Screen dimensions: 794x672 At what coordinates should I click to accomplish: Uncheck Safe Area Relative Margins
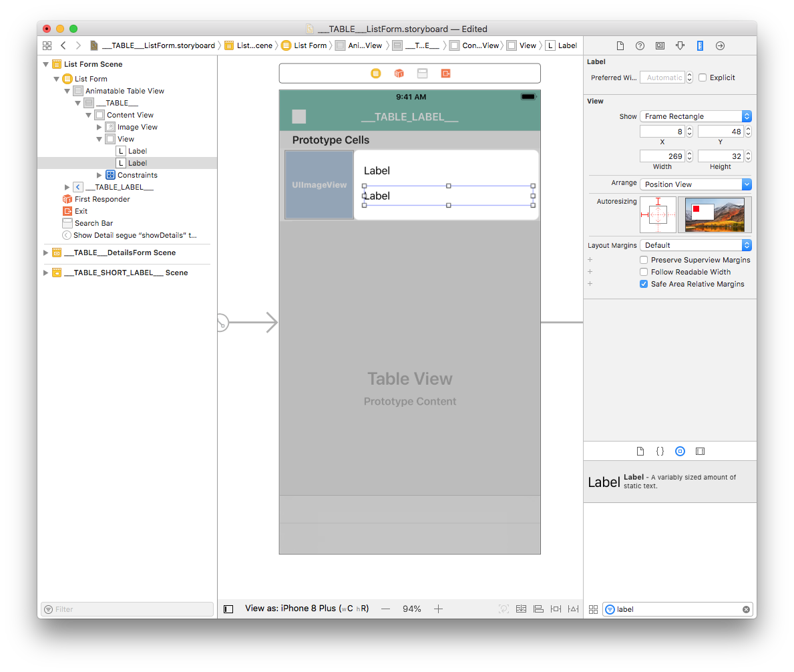point(644,284)
